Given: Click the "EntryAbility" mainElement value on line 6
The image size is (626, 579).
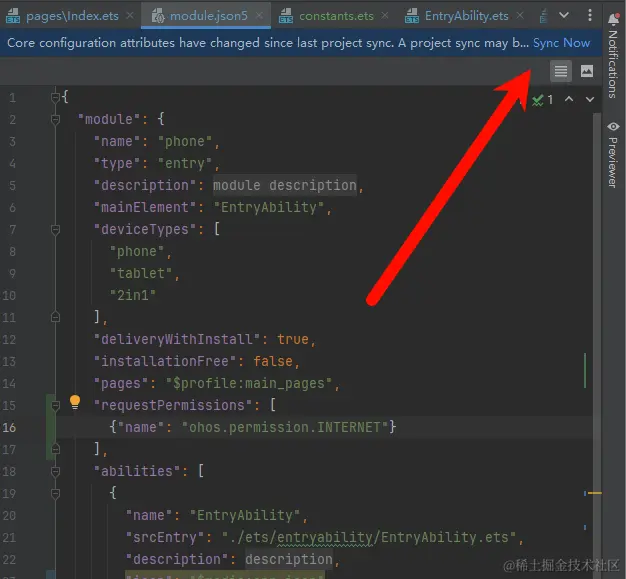Looking at the screenshot, I should tap(269, 207).
